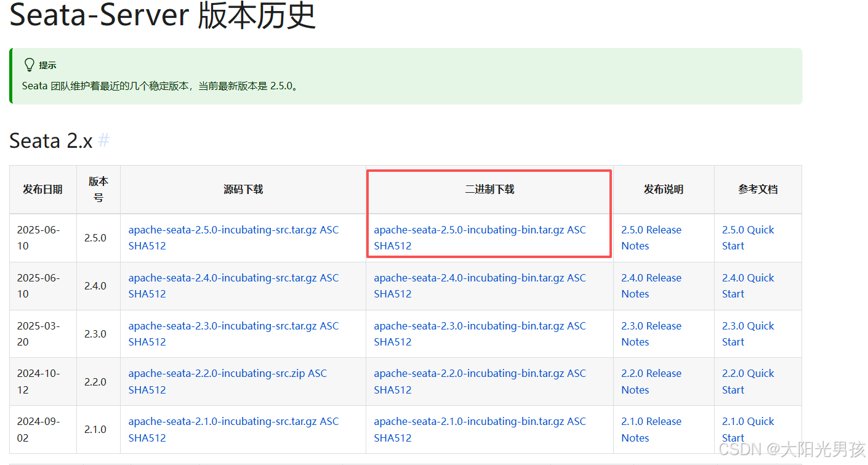Download apache-seata-2.2.0-incubating-bin.tar.gz
The height and width of the screenshot is (465, 868).
[469, 373]
